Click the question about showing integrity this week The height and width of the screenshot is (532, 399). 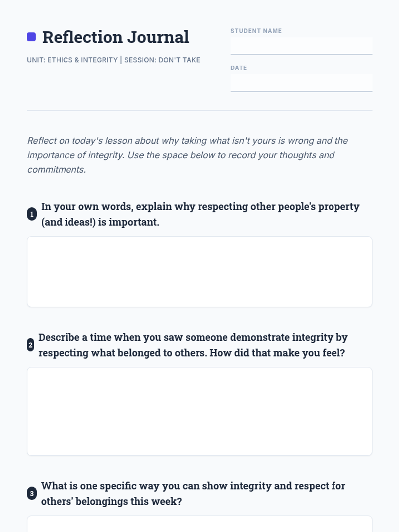coord(193,494)
